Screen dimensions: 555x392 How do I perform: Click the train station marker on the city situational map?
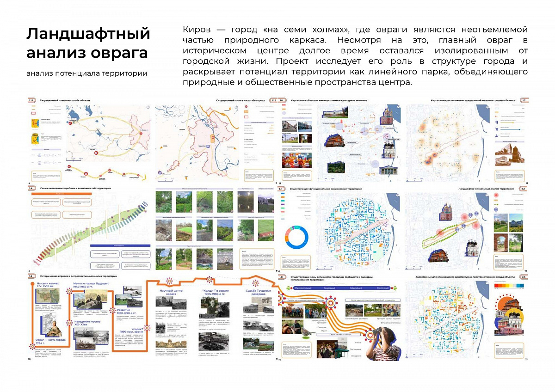(208, 146)
